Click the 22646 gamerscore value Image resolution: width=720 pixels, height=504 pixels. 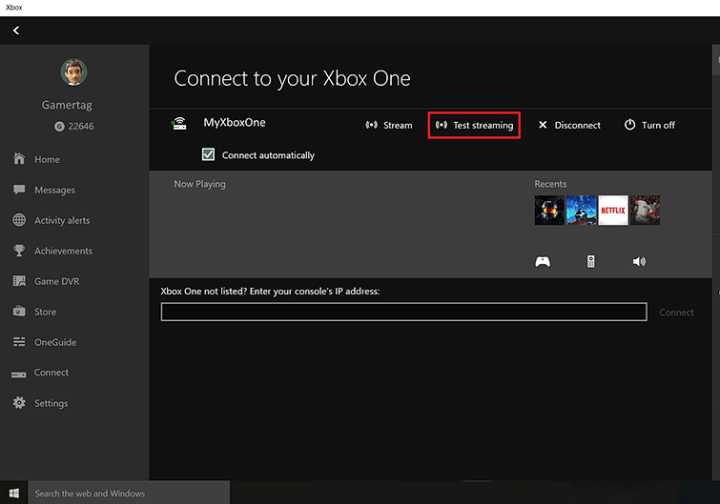coord(81,126)
